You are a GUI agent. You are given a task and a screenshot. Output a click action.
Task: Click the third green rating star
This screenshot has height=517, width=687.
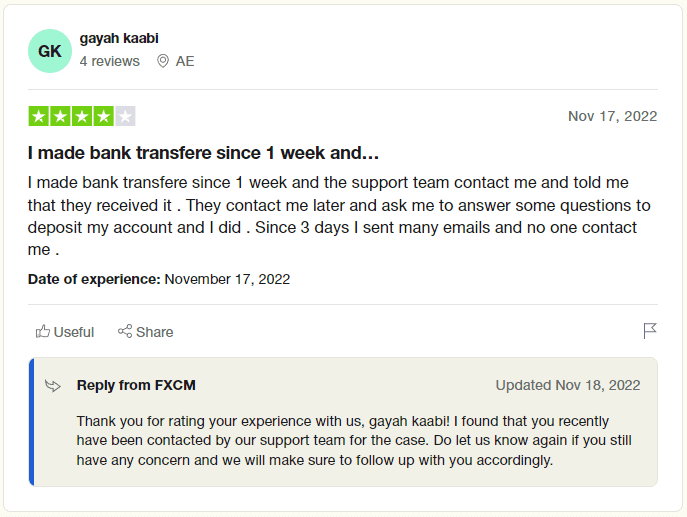82,116
